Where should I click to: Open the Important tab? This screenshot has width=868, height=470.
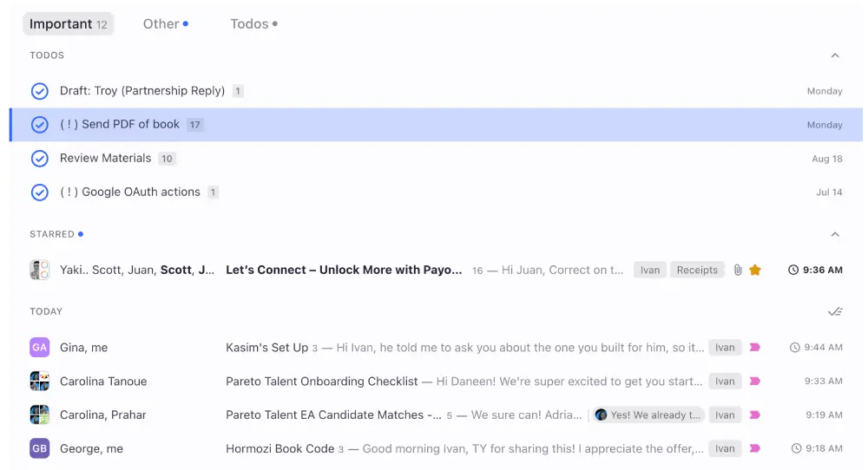68,23
